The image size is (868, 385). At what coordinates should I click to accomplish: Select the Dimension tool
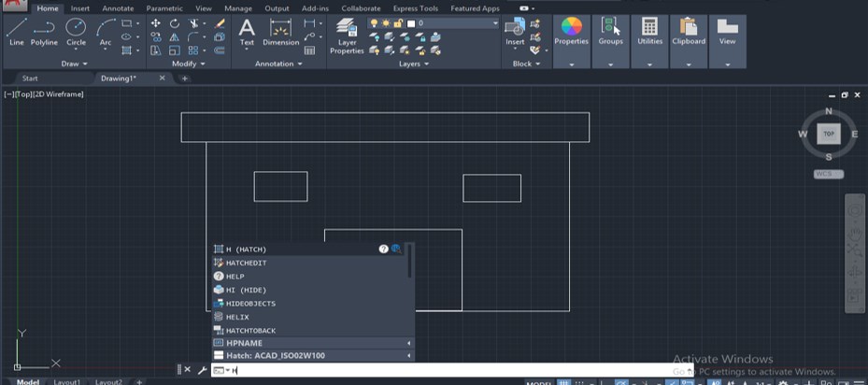[x=280, y=32]
